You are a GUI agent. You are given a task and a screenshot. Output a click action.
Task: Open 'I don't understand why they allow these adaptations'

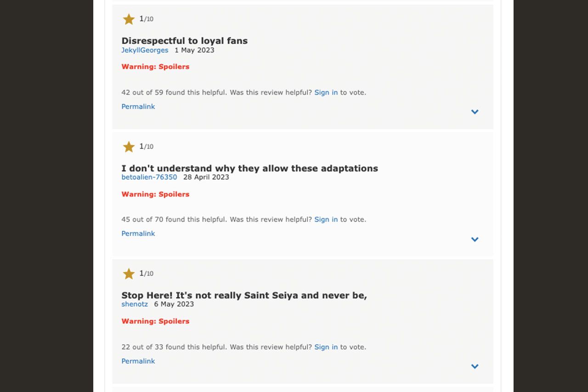249,168
